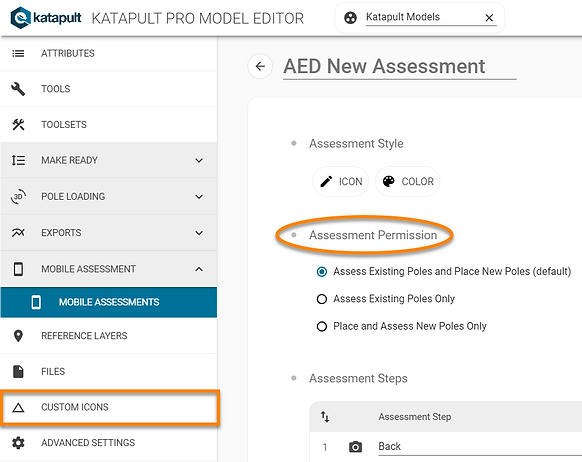Click the Custom Icons triangle icon

pos(18,407)
